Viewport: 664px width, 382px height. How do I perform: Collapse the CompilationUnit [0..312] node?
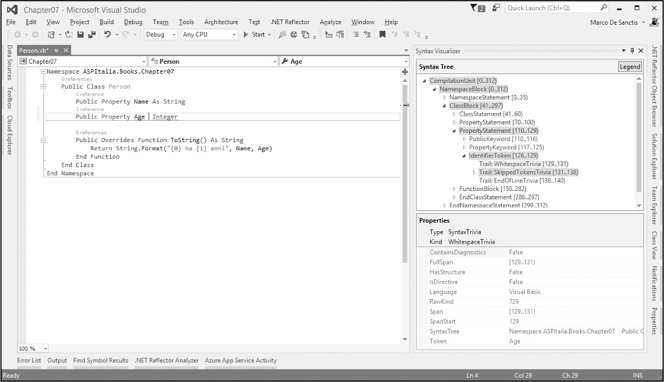pos(424,81)
